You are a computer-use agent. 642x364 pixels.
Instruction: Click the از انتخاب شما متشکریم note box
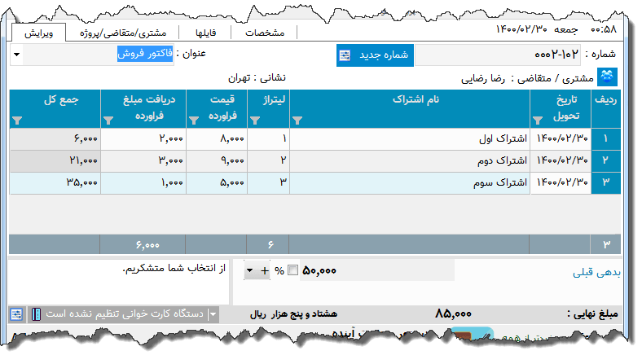(119, 283)
